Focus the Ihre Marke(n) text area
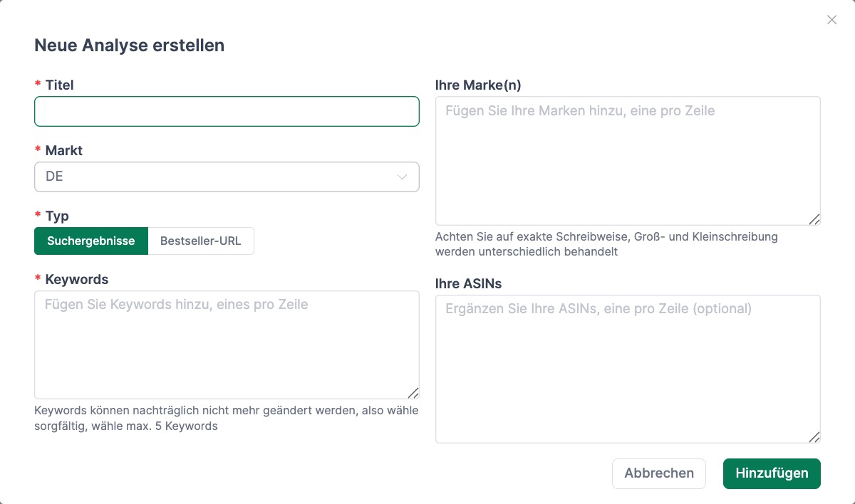855x504 pixels. pos(628,157)
